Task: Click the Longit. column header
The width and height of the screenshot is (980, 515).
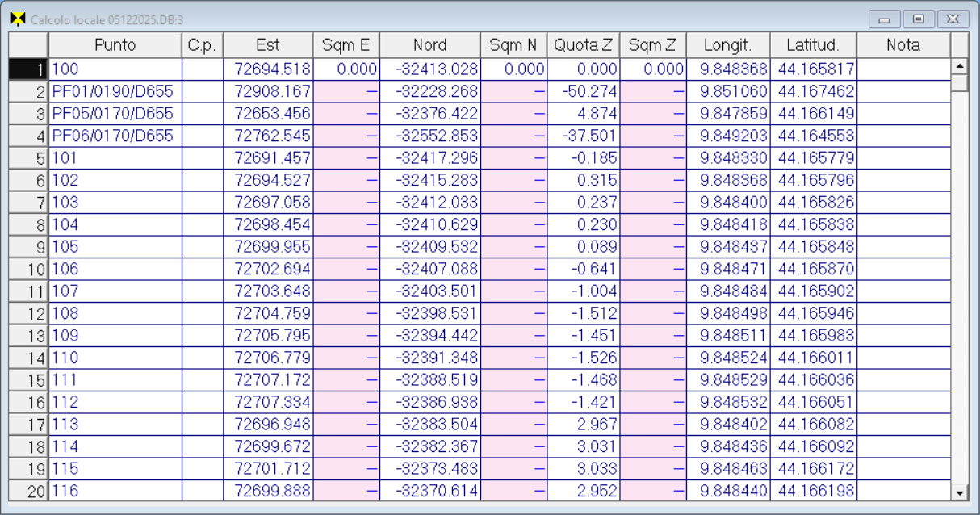Action: 727,45
